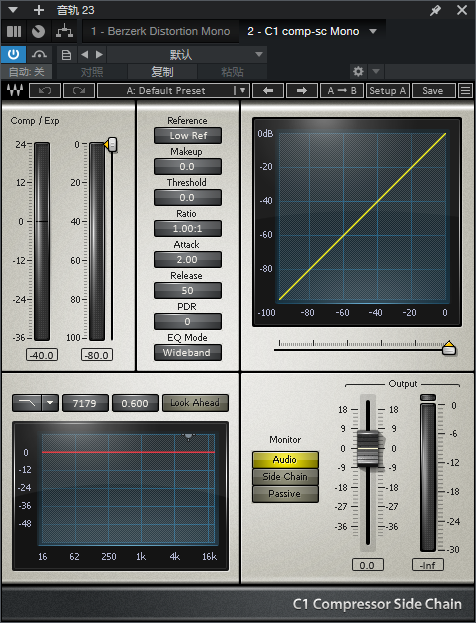Load previous Waves preset left arrow
The image size is (476, 623).
coord(268,91)
